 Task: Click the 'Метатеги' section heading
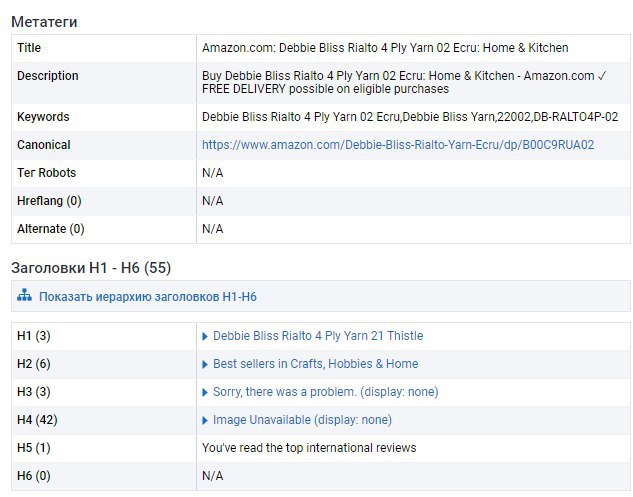pos(44,21)
